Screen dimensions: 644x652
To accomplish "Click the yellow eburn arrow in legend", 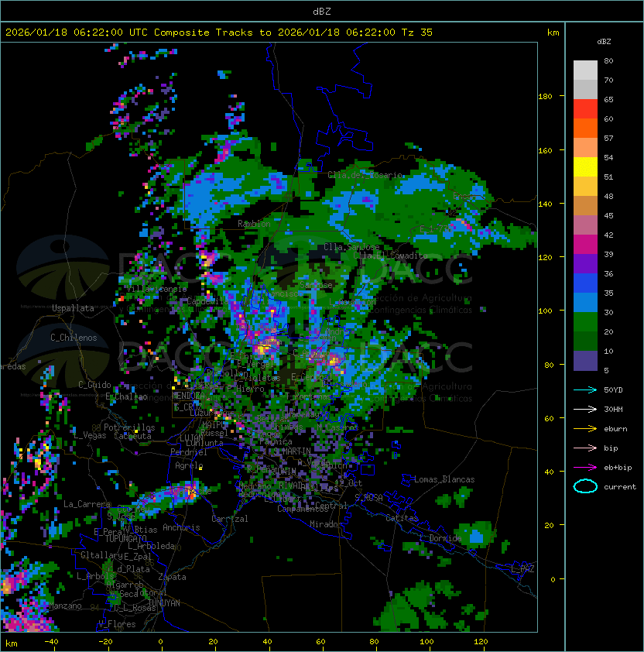I will pyautogui.click(x=585, y=429).
